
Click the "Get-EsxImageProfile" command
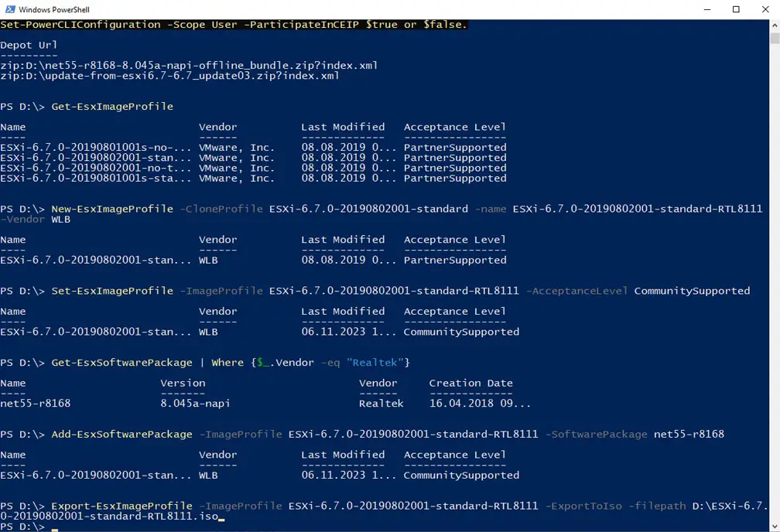click(112, 107)
